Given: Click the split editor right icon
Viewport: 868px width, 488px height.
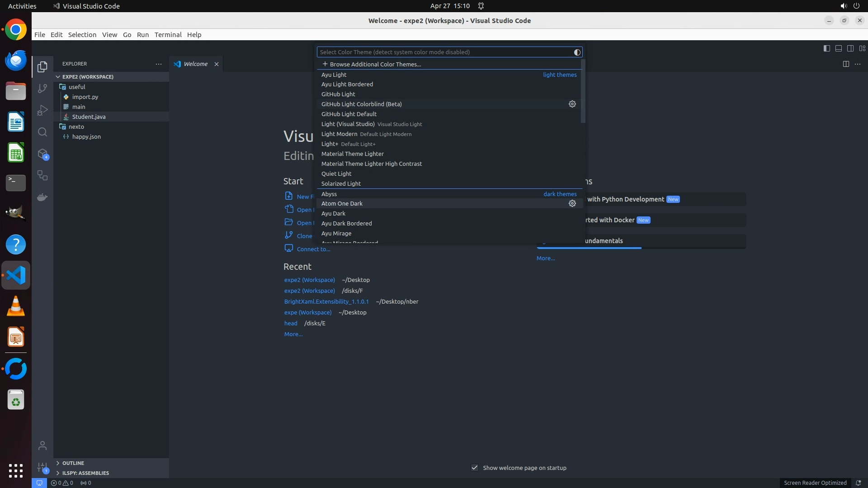Looking at the screenshot, I should tap(846, 64).
